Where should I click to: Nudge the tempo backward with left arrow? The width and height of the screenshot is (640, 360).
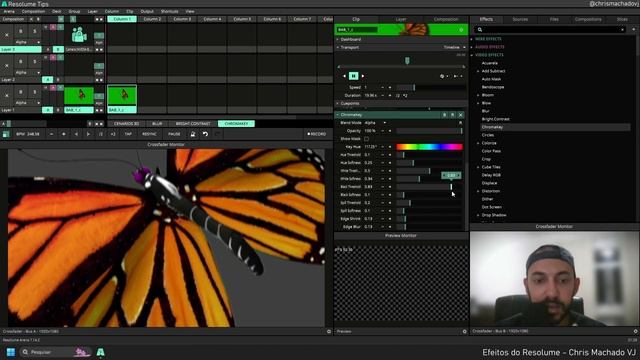[x=76, y=134]
